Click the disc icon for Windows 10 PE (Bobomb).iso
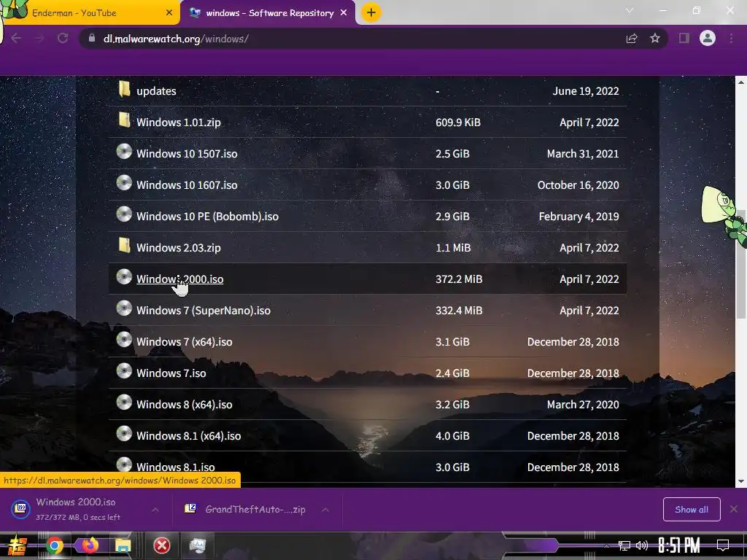Screen dimensions: 747x560 click(x=124, y=214)
